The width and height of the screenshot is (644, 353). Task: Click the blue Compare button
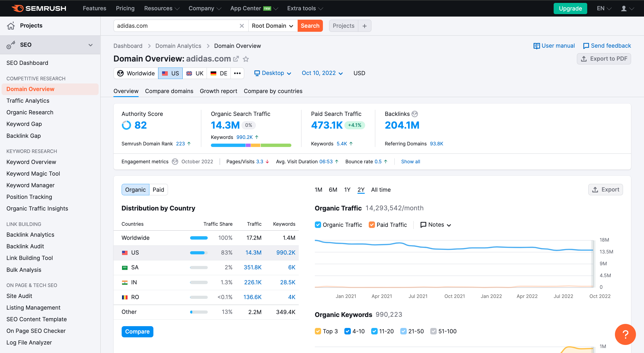137,332
